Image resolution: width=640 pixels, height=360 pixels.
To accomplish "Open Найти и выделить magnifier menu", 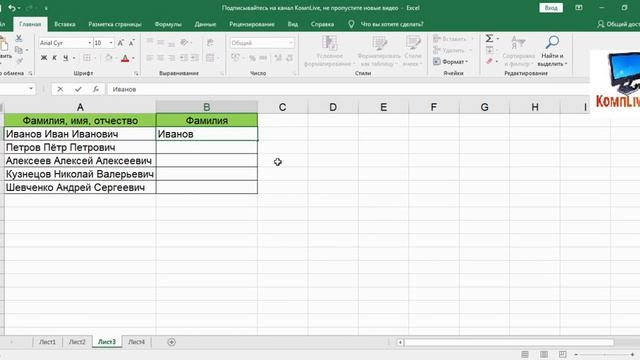I will [x=552, y=51].
